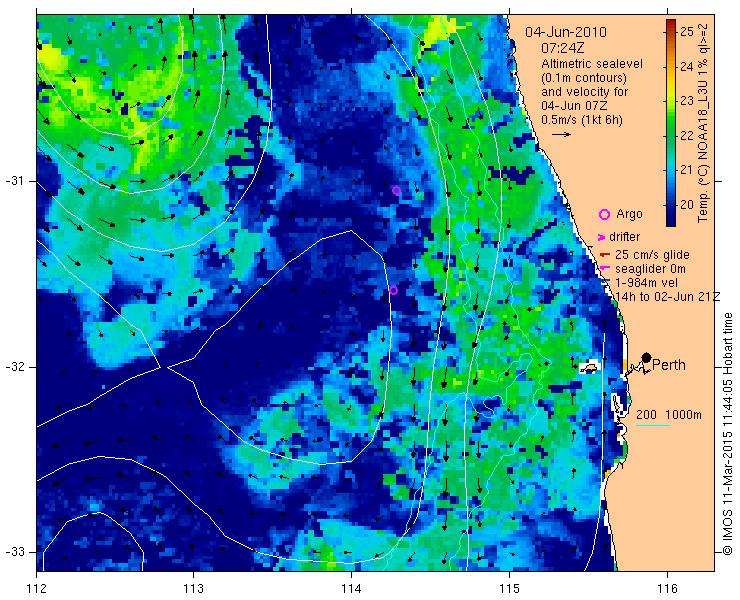Click the longitude axis label 114

(x=351, y=588)
